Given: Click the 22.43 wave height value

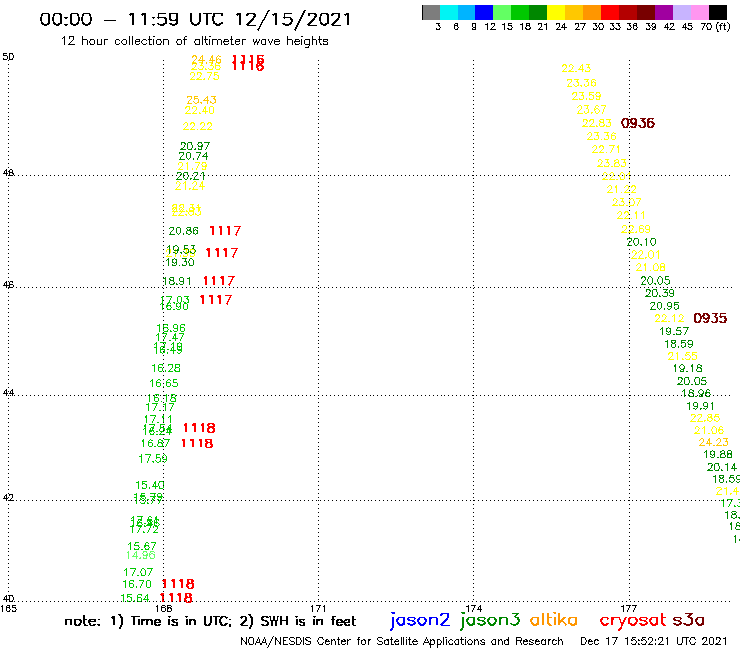Looking at the screenshot, I should (x=576, y=68).
